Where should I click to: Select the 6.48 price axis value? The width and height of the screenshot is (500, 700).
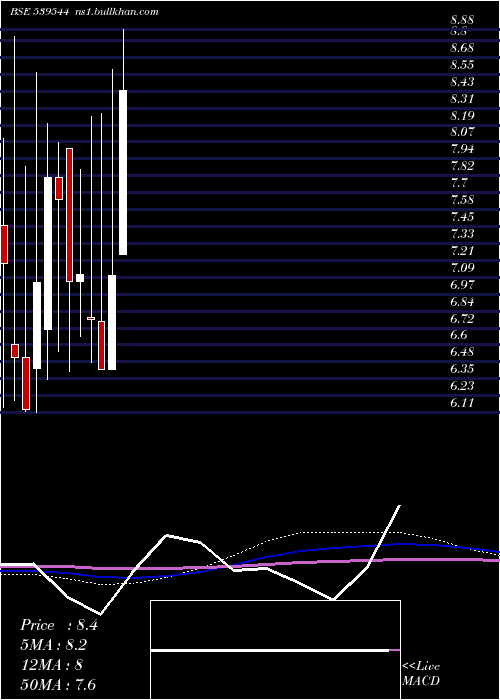462,352
